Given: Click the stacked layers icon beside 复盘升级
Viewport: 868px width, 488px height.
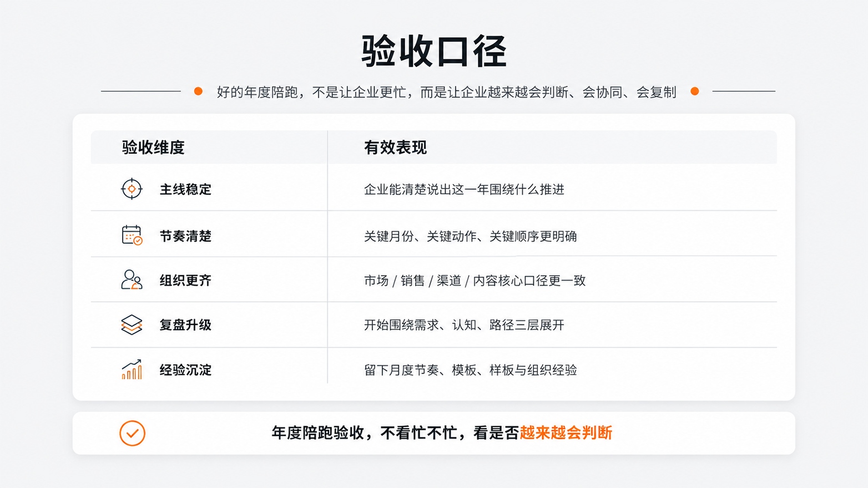Looking at the screenshot, I should point(132,325).
